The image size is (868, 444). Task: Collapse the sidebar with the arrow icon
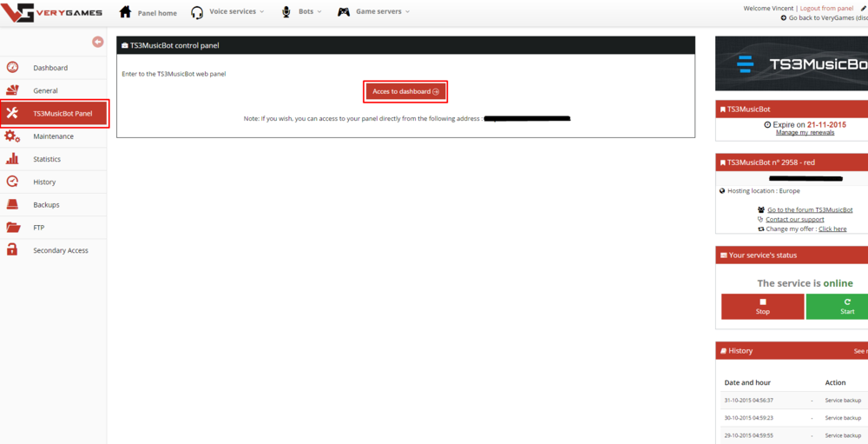click(x=98, y=42)
